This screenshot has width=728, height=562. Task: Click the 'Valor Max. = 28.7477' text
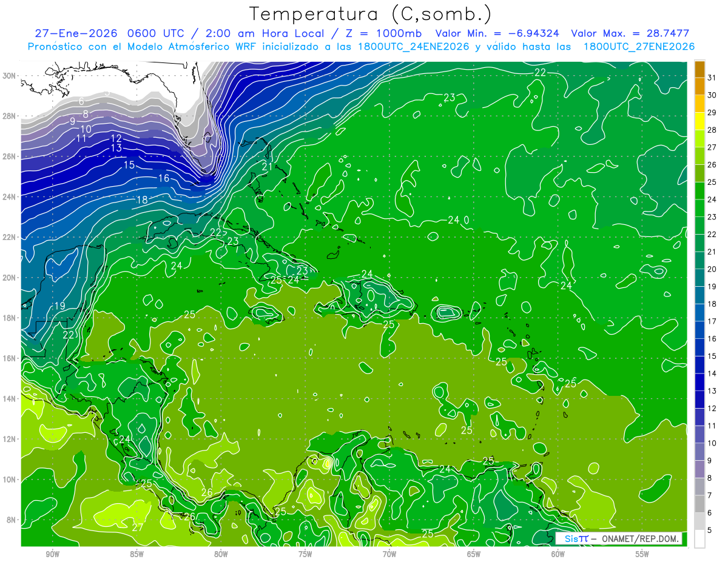[630, 33]
